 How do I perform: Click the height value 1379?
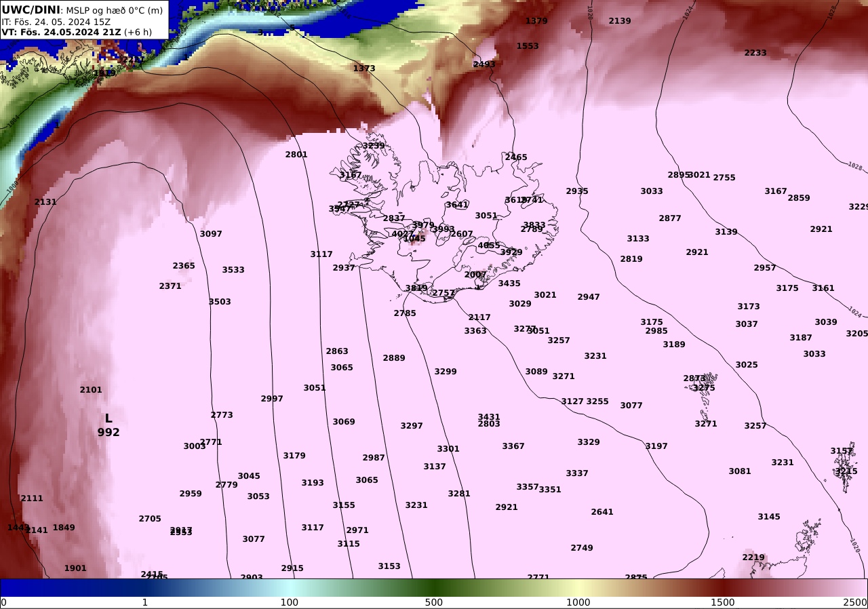click(536, 21)
